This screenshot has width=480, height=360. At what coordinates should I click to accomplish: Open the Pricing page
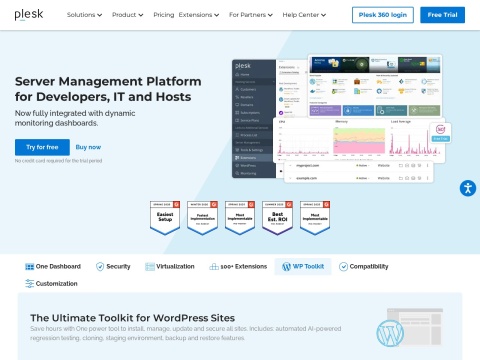[x=164, y=15]
